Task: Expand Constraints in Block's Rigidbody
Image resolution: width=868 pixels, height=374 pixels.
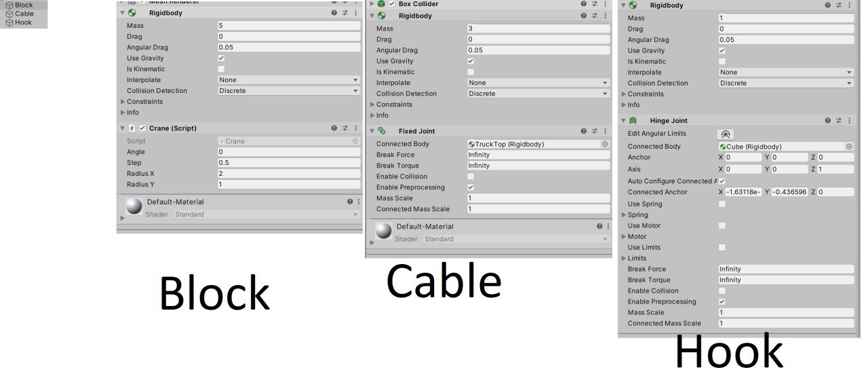Action: [x=123, y=102]
